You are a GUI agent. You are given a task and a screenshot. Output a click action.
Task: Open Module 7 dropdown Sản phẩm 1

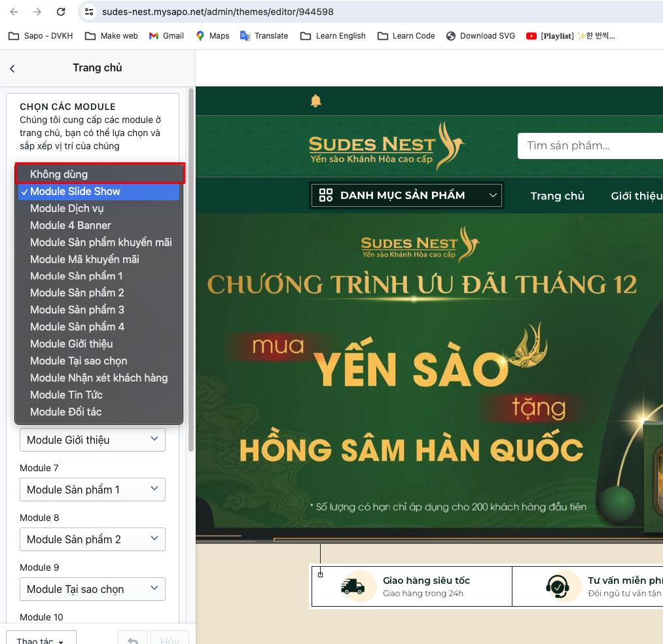(92, 490)
